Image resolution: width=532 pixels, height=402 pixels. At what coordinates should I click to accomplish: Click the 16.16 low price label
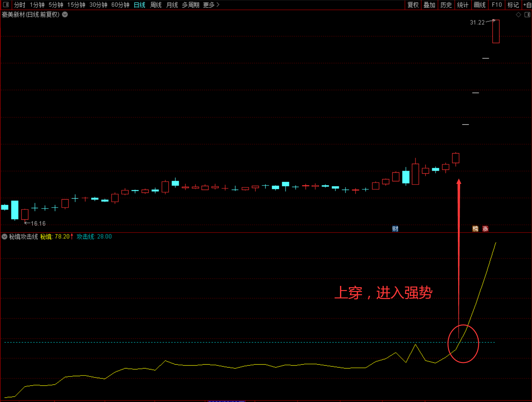(x=38, y=224)
